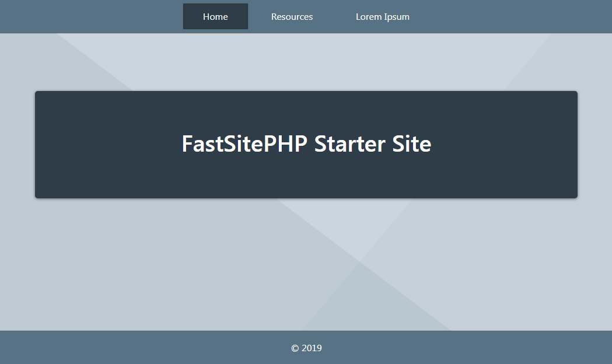This screenshot has width=612, height=364.
Task: Select the FastSitePHP Starter Site heading
Action: tap(306, 143)
